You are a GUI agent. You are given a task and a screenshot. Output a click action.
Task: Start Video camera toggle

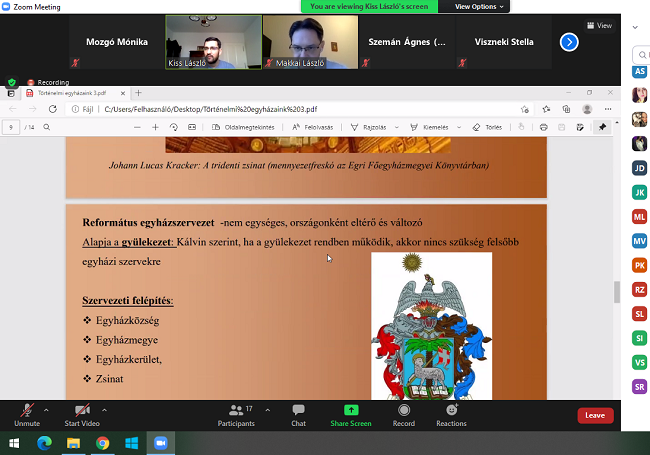[x=81, y=411]
